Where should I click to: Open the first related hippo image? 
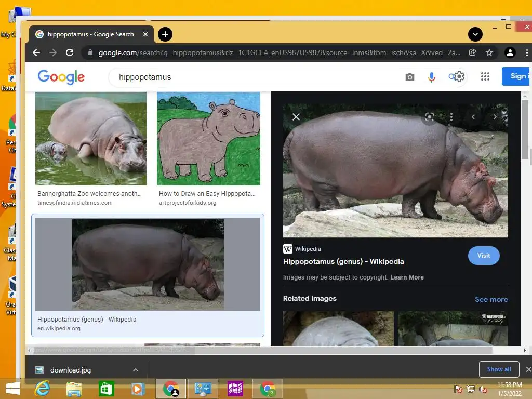click(x=338, y=328)
